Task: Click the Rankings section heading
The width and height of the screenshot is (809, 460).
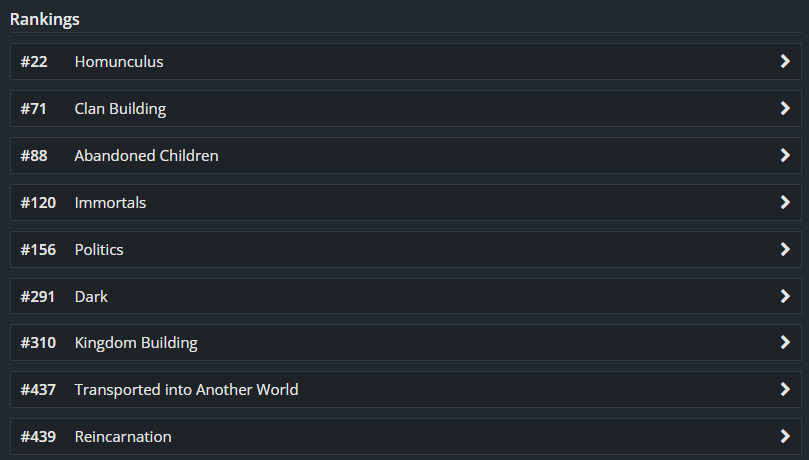Action: click(45, 19)
